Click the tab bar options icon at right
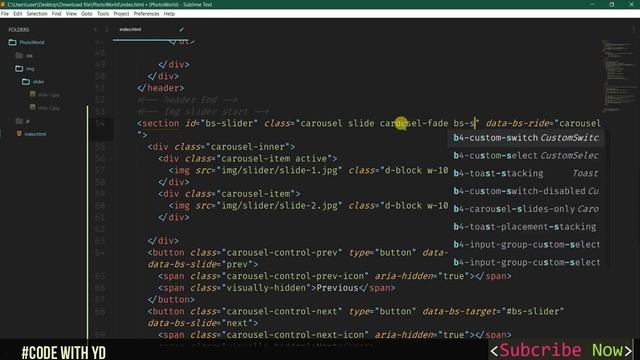Image resolution: width=640 pixels, height=360 pixels. 633,29
